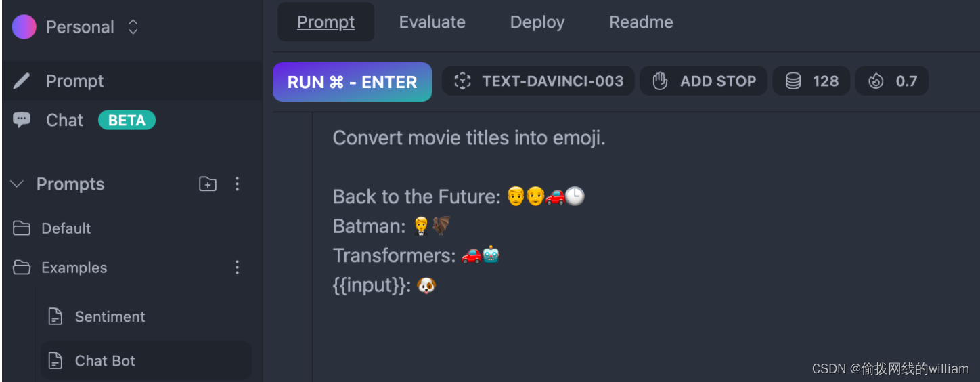Open the TEXT-DAVINCI-003 model selector
Viewport: 980px width, 382px height.
(x=538, y=81)
